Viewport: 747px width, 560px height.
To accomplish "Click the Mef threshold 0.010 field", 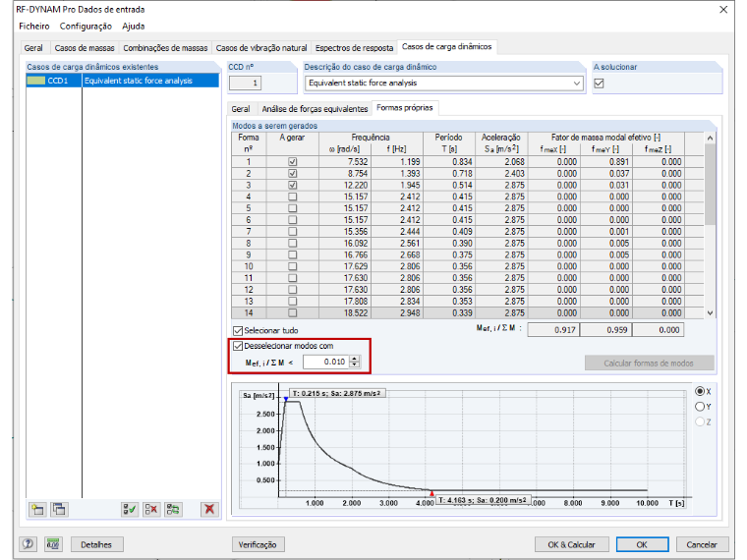I will click(x=326, y=362).
